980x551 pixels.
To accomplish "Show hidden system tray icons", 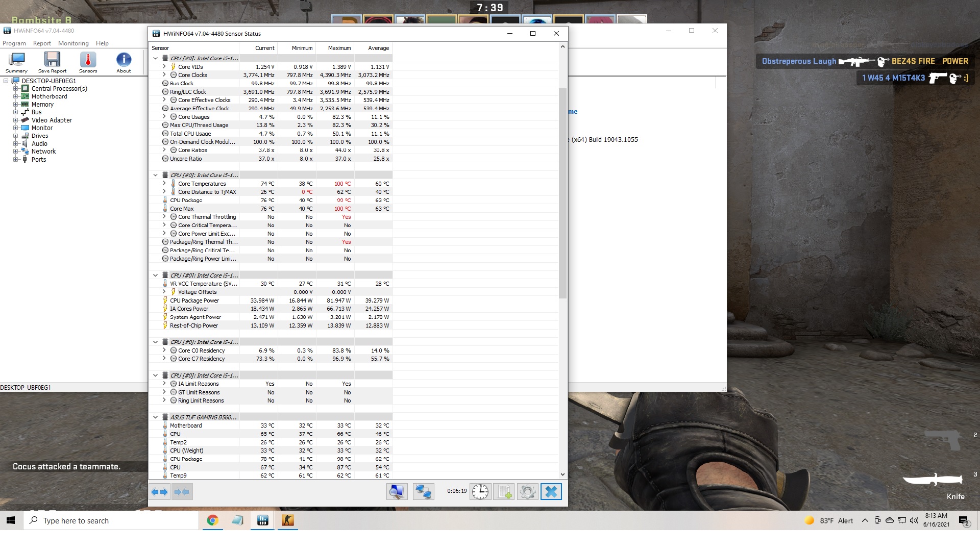I will [865, 521].
